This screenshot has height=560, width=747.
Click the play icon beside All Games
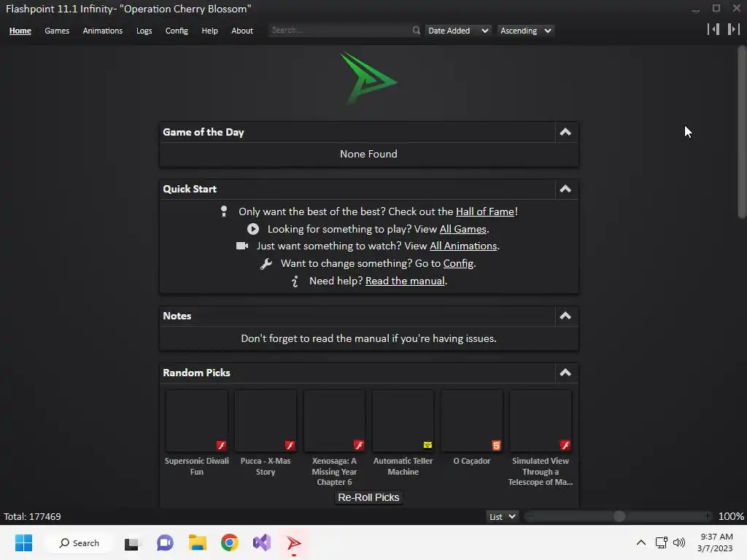pyautogui.click(x=253, y=229)
